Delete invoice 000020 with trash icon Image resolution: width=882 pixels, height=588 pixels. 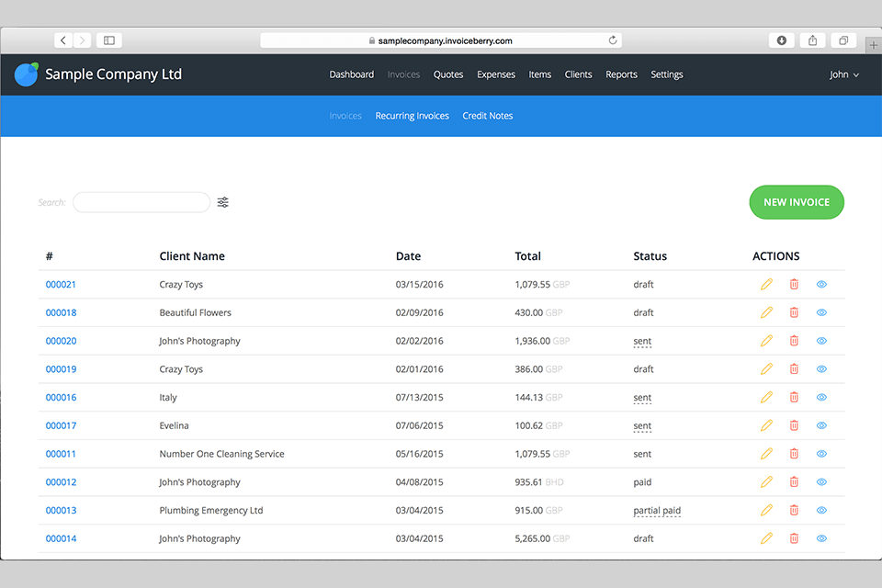tap(794, 341)
